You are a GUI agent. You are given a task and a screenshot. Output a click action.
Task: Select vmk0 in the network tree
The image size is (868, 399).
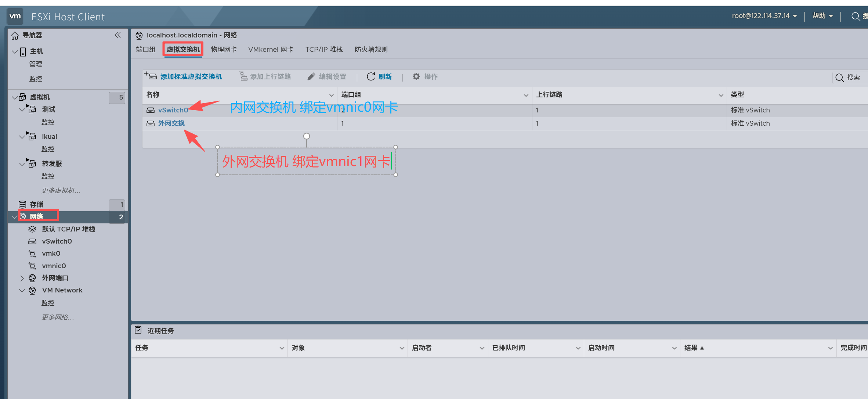coord(51,254)
